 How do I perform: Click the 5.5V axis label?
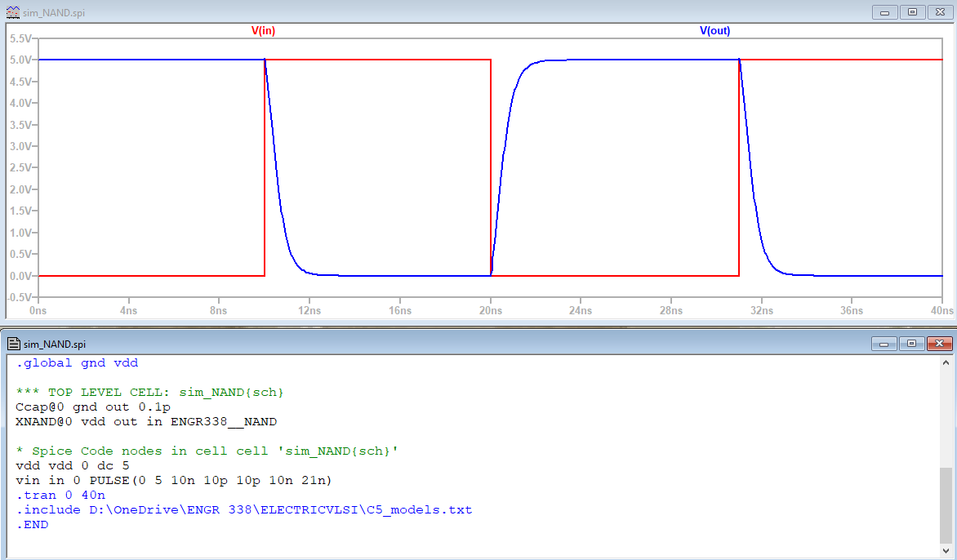pos(20,38)
